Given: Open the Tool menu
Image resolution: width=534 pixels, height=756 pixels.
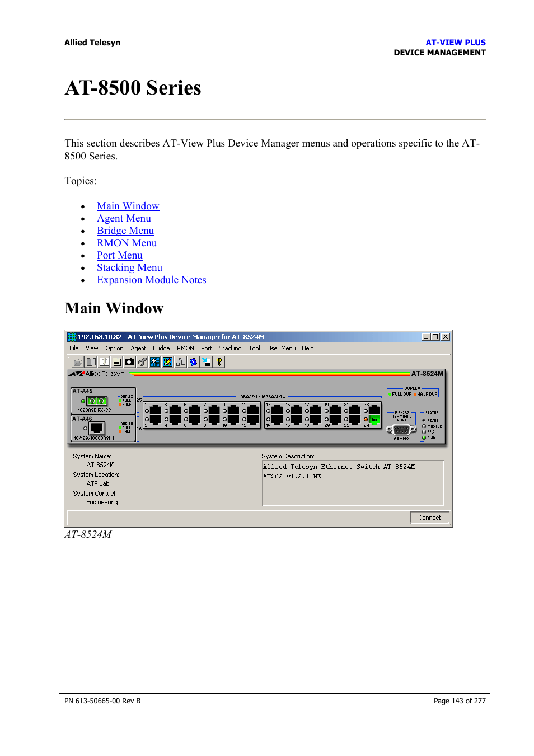Looking at the screenshot, I should click(x=254, y=348).
